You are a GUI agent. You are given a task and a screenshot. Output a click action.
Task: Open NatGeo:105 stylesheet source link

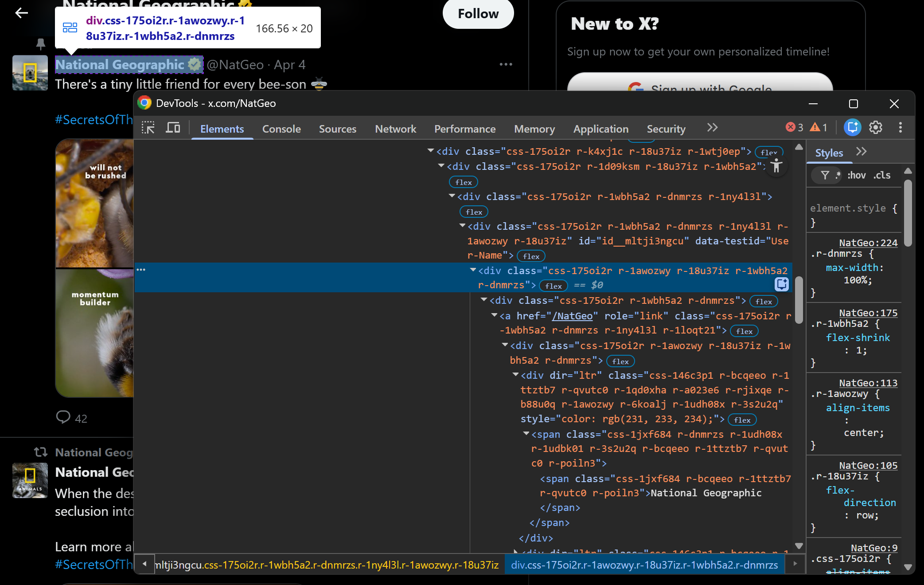pos(868,465)
